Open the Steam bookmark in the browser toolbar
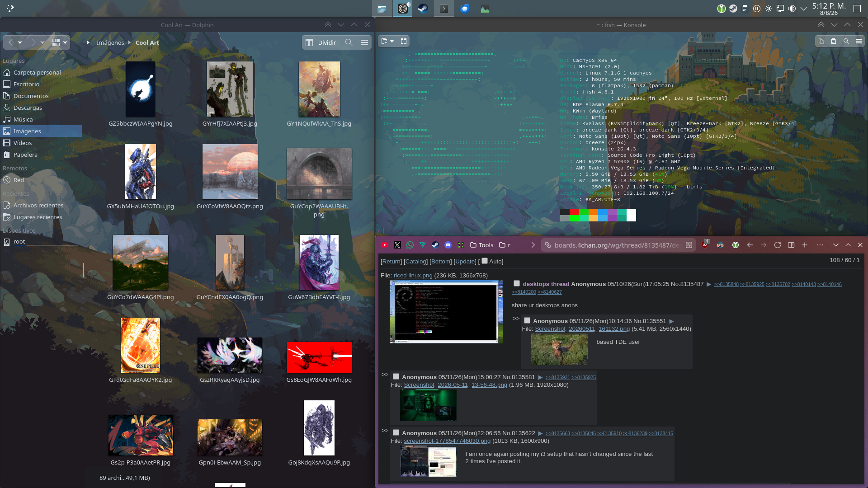The image size is (868, 488). 435,245
